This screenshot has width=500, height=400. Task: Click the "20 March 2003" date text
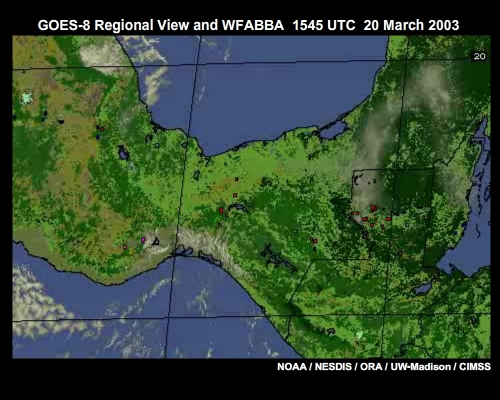pos(411,25)
